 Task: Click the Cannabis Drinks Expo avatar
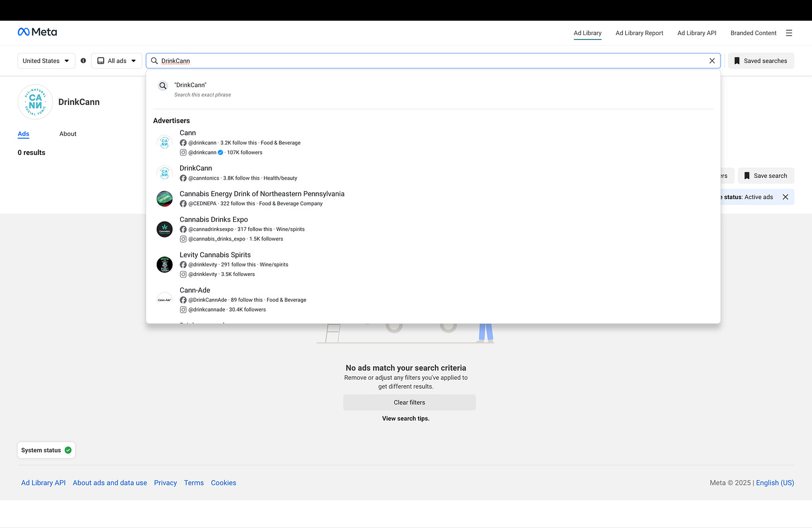[165, 229]
